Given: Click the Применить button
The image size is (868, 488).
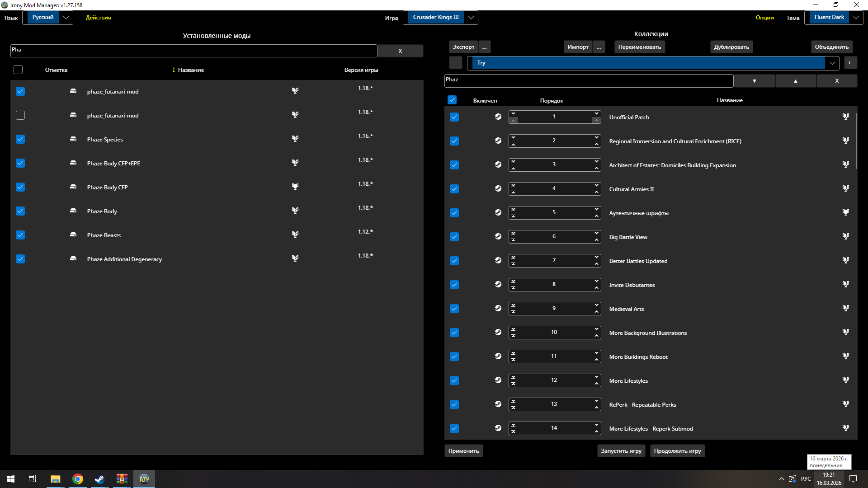Looking at the screenshot, I should [464, 451].
